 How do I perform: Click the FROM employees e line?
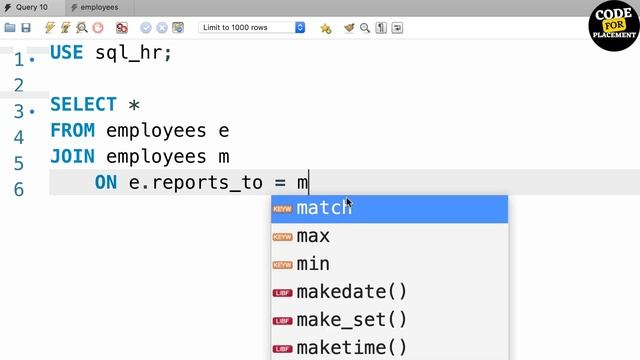[140, 131]
